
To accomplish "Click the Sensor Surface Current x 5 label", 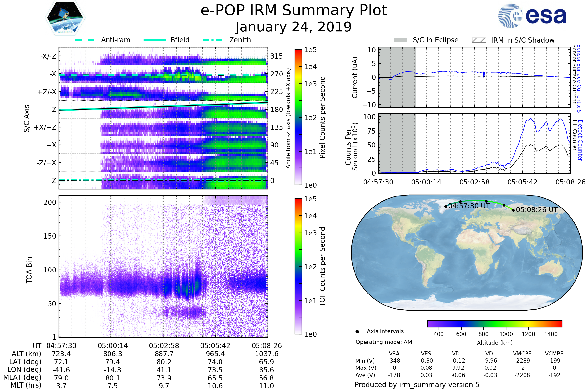I will 579,78.
